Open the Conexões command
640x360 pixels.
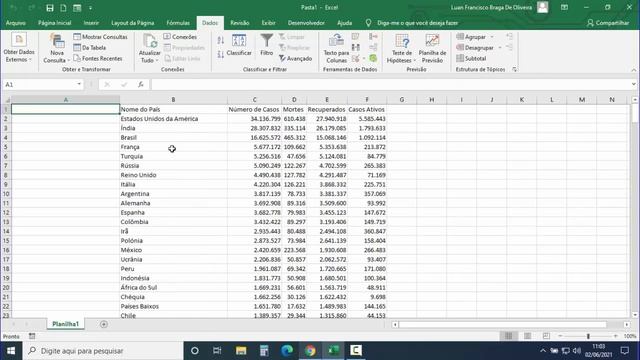(x=180, y=37)
